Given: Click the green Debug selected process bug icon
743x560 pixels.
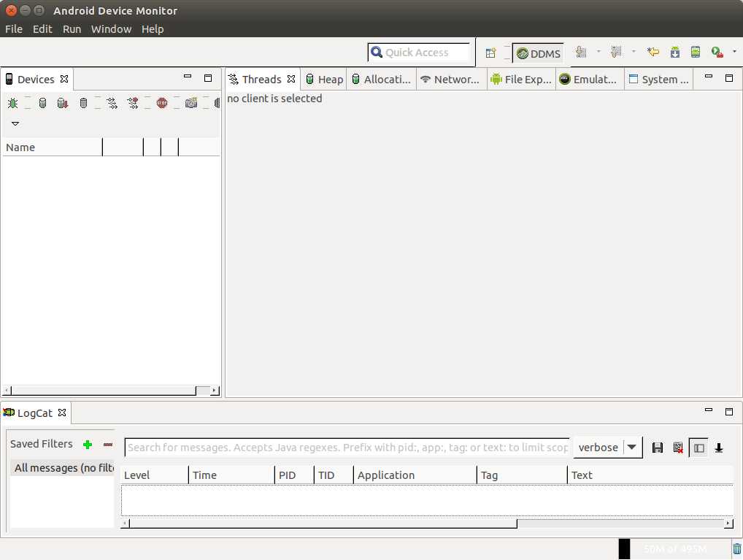Looking at the screenshot, I should point(13,103).
